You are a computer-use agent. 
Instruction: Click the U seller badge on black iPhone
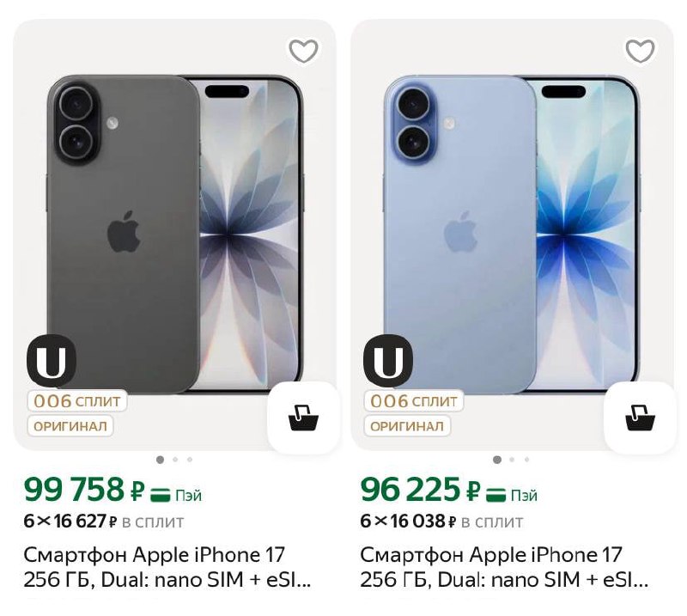pyautogui.click(x=52, y=361)
